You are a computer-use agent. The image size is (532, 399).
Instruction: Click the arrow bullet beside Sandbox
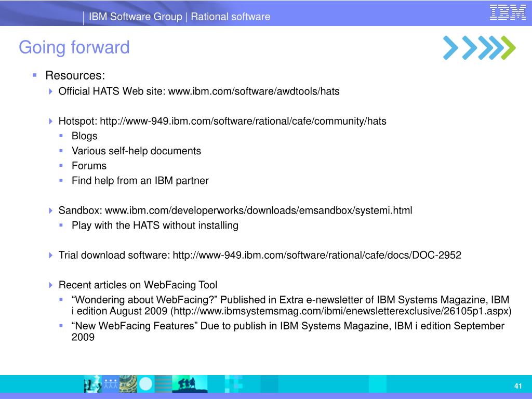click(x=50, y=210)
